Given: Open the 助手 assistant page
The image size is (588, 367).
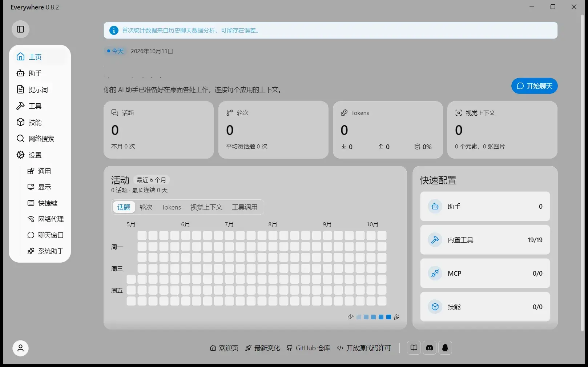Looking at the screenshot, I should pos(40,73).
